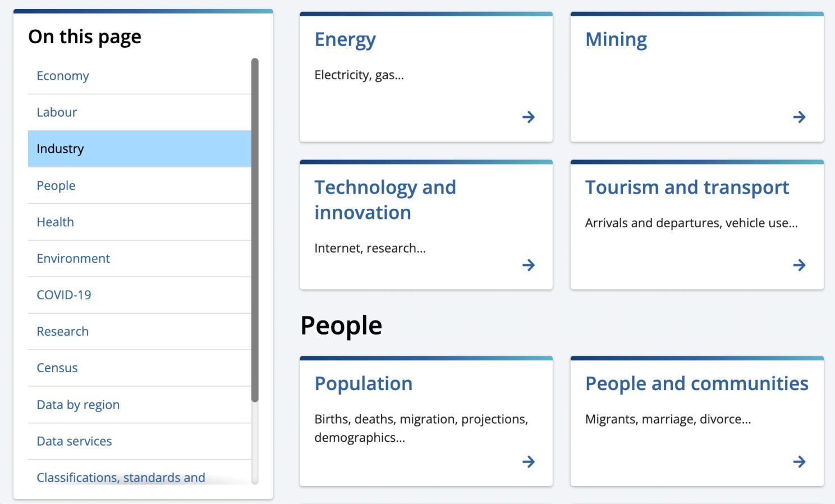Select the Technology and innovation card arrow
The width and height of the screenshot is (835, 504).
pyautogui.click(x=528, y=265)
